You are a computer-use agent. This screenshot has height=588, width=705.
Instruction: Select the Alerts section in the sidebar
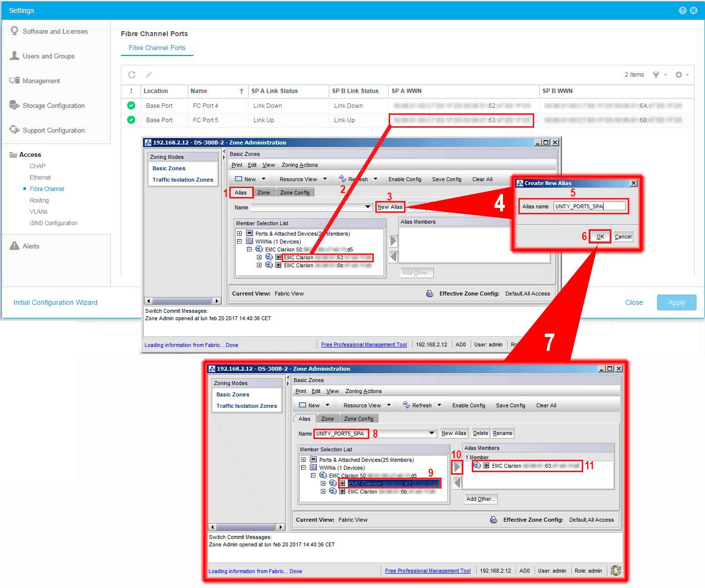(30, 245)
